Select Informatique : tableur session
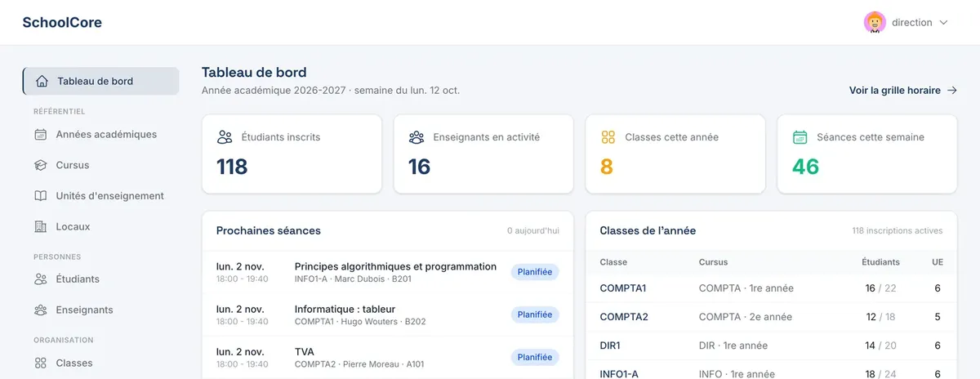Screen dimensions: 980x379 [x=388, y=314]
